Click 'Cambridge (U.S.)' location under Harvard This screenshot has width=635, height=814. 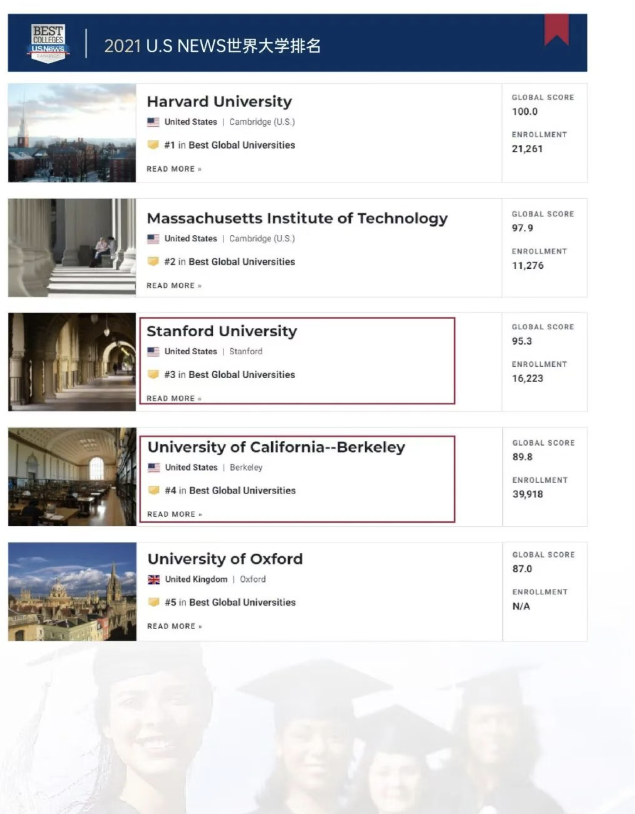262,123
